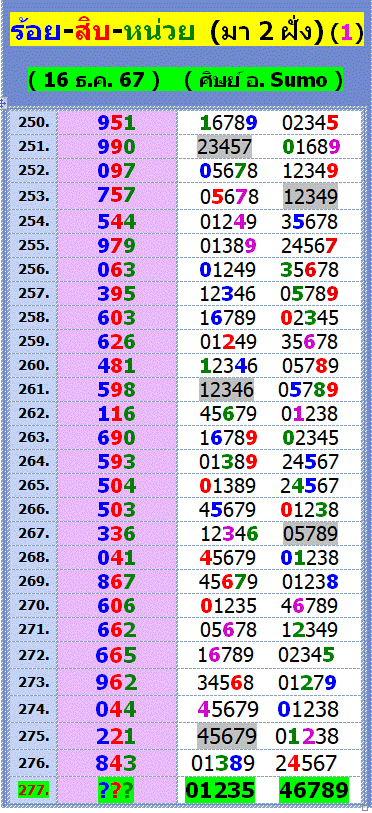372x813 pixels.
Task: Select the result number 665
Action: pyautogui.click(x=117, y=655)
